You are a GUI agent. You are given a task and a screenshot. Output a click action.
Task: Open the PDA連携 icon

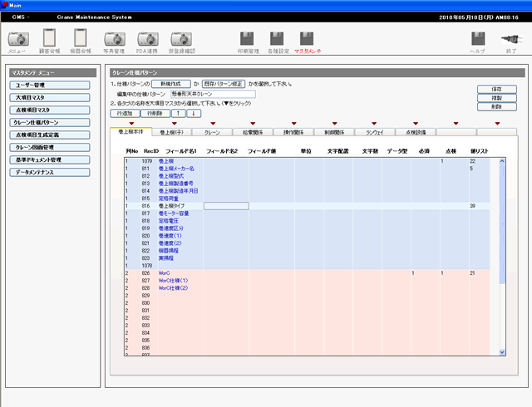pos(148,39)
